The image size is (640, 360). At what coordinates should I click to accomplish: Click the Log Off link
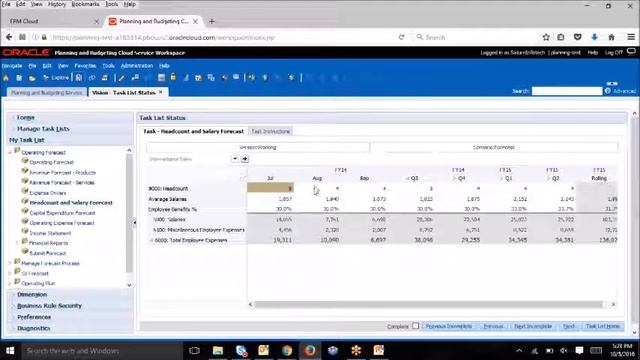point(613,53)
